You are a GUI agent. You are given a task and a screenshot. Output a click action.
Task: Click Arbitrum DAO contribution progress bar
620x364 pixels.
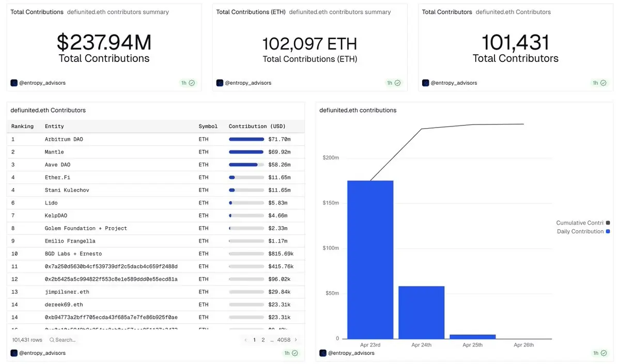pyautogui.click(x=246, y=139)
